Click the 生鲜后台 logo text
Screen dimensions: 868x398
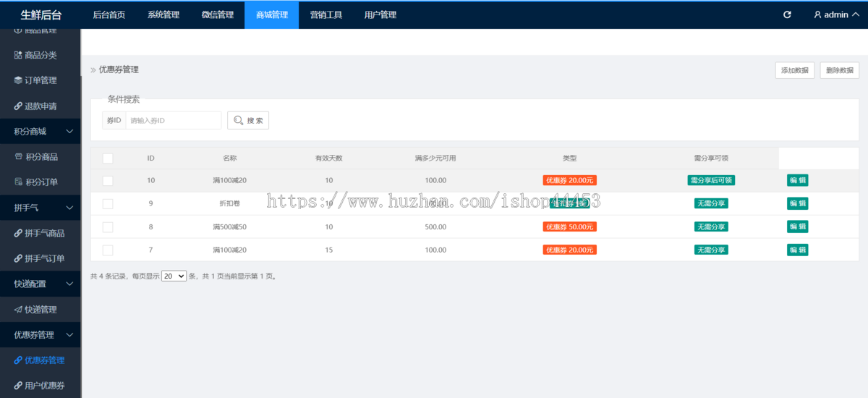coord(41,14)
